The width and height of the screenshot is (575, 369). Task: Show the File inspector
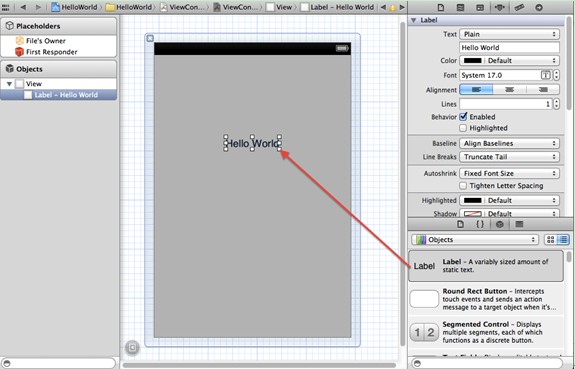(x=441, y=7)
